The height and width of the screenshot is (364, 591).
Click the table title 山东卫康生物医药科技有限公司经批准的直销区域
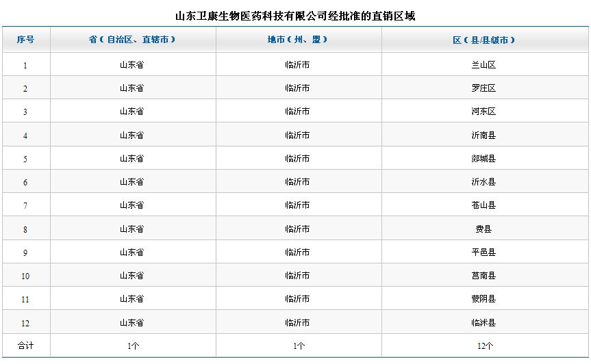click(x=295, y=16)
